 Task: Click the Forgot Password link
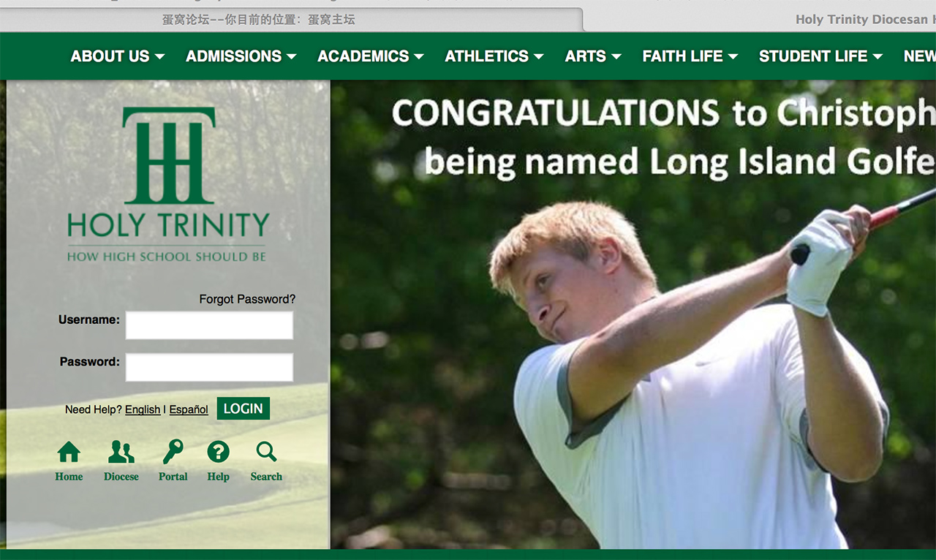click(x=247, y=299)
